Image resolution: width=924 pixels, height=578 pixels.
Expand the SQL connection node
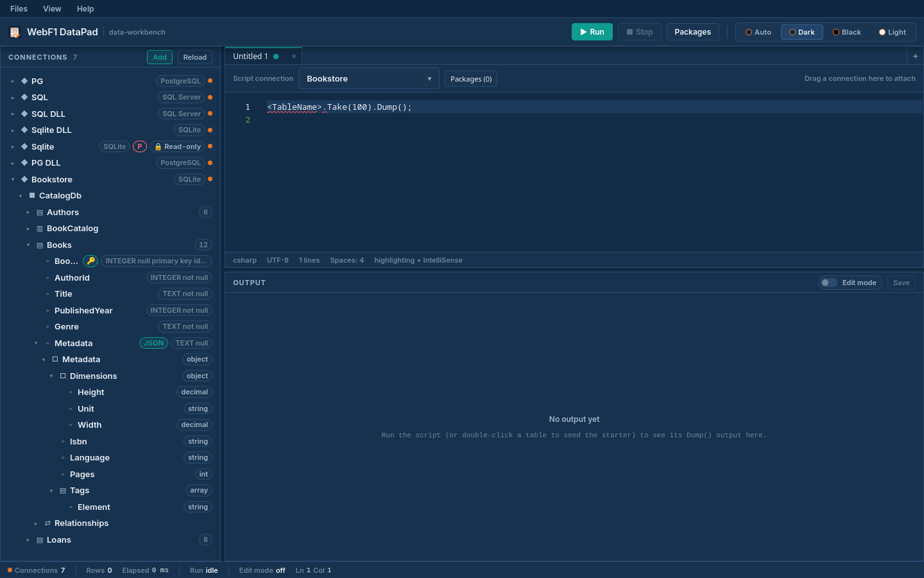(x=12, y=98)
